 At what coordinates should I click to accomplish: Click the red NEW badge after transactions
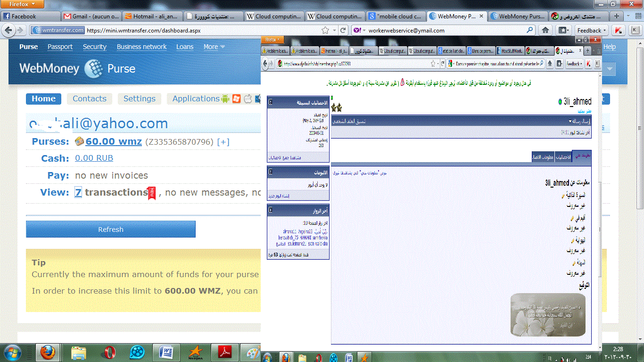tap(151, 193)
